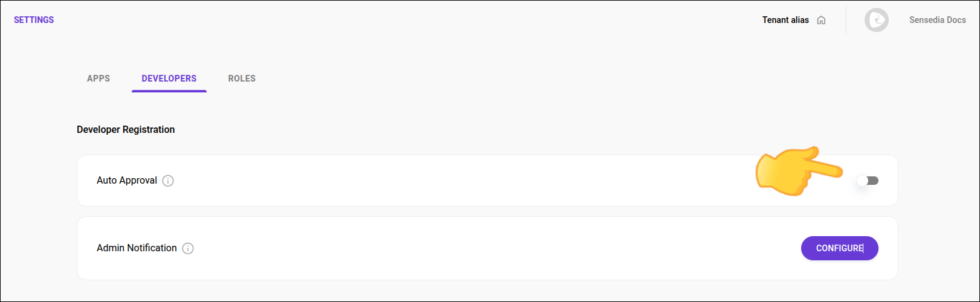This screenshot has height=302, width=980.
Task: Show info for Admin Notification
Action: [188, 248]
